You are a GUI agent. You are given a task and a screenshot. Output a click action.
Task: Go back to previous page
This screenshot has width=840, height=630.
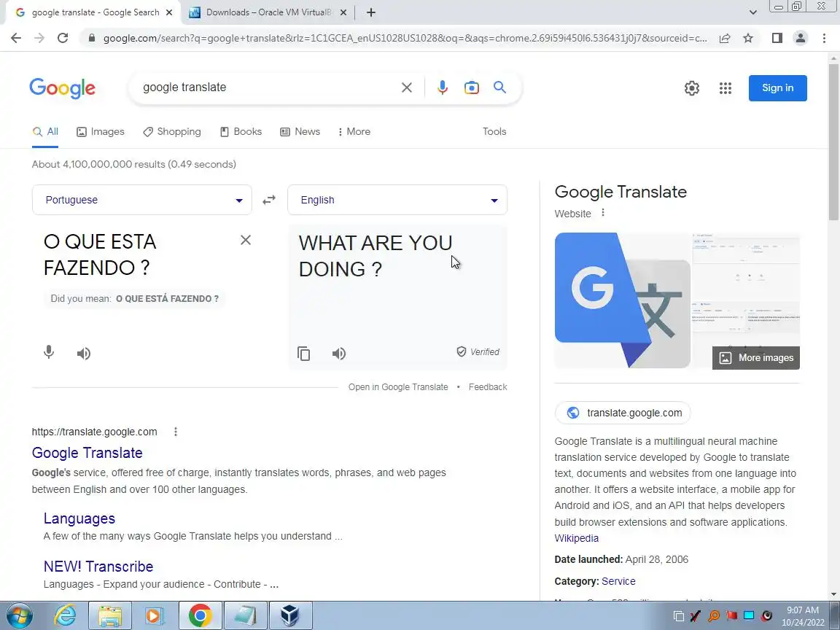coord(16,38)
